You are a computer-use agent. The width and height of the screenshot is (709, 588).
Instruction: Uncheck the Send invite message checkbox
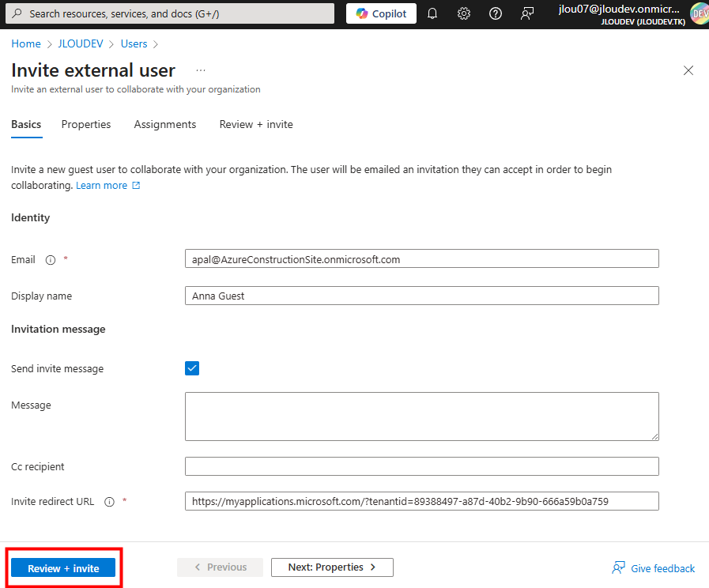192,368
